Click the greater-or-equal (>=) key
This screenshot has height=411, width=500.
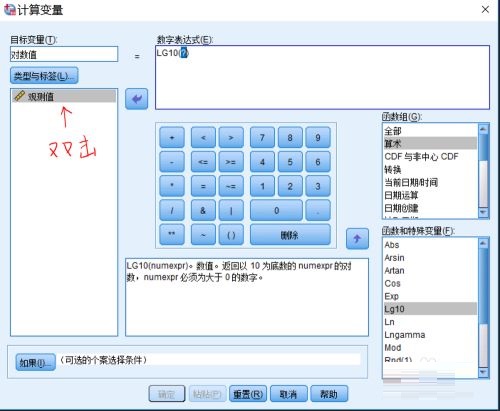[231, 162]
